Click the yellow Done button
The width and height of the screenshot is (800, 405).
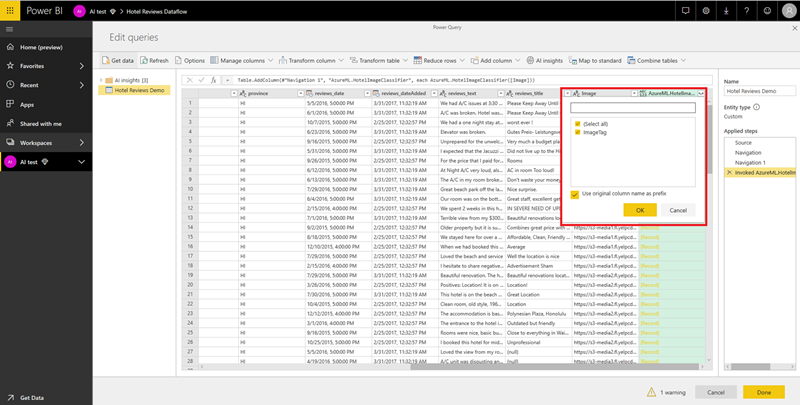764,392
